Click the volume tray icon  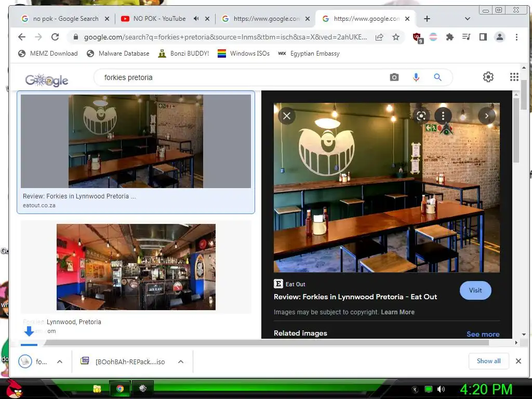pyautogui.click(x=441, y=389)
